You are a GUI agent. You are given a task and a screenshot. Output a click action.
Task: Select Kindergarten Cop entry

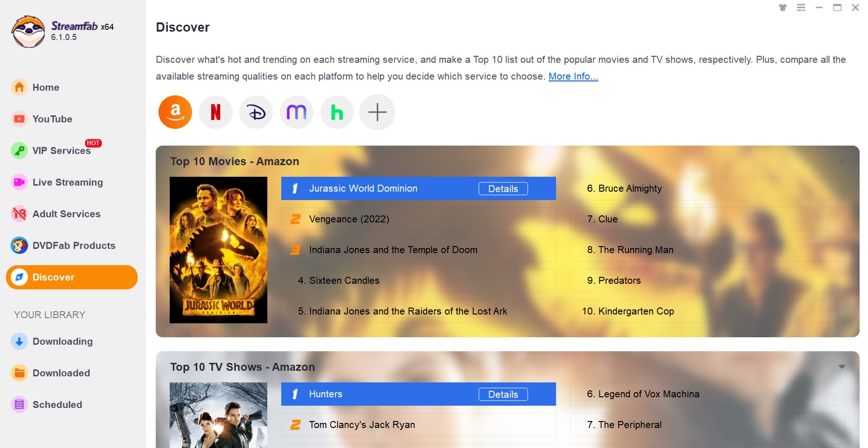[708, 311]
